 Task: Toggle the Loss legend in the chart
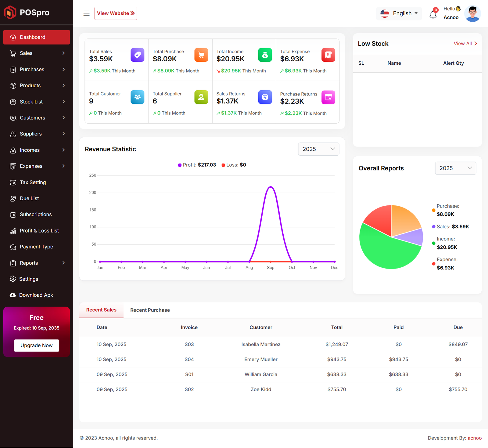234,165
